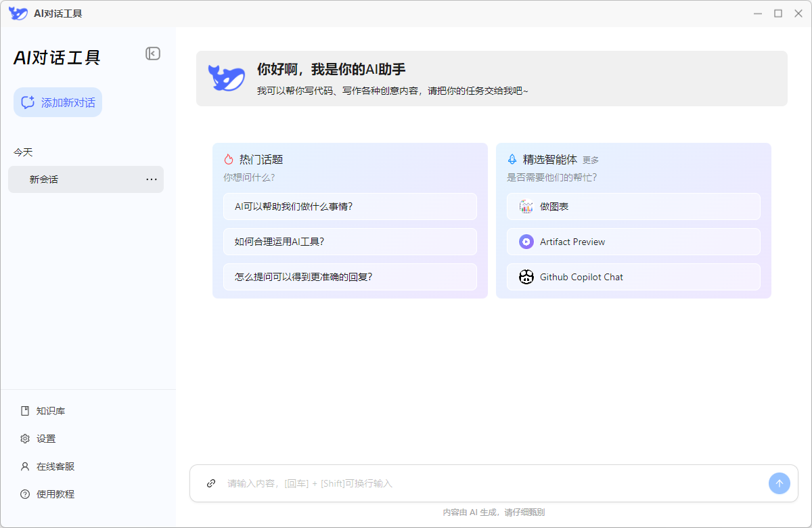Screen dimensions: 812x528
Task: Click the chat-plus icon in 添加新对话
Action: tap(28, 102)
